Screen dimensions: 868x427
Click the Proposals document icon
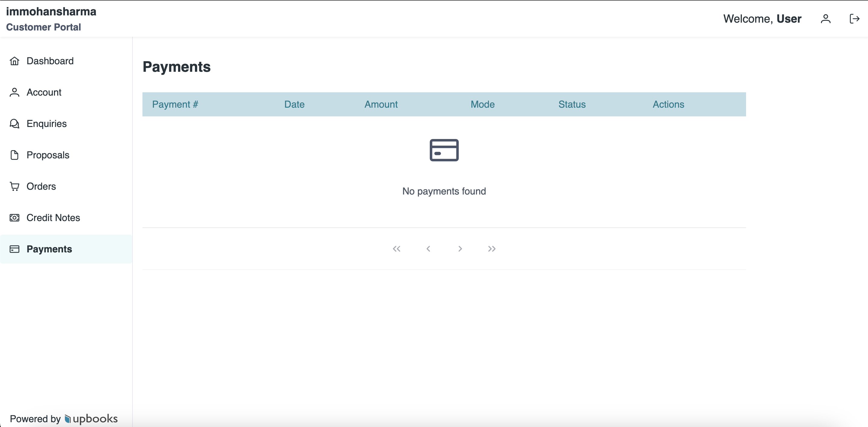[x=14, y=155]
